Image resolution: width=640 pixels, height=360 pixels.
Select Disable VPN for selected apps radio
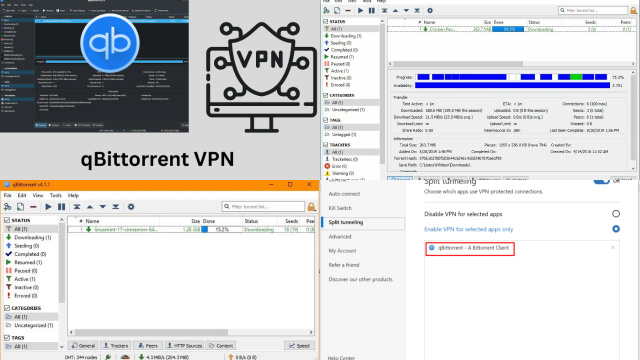pos(616,213)
